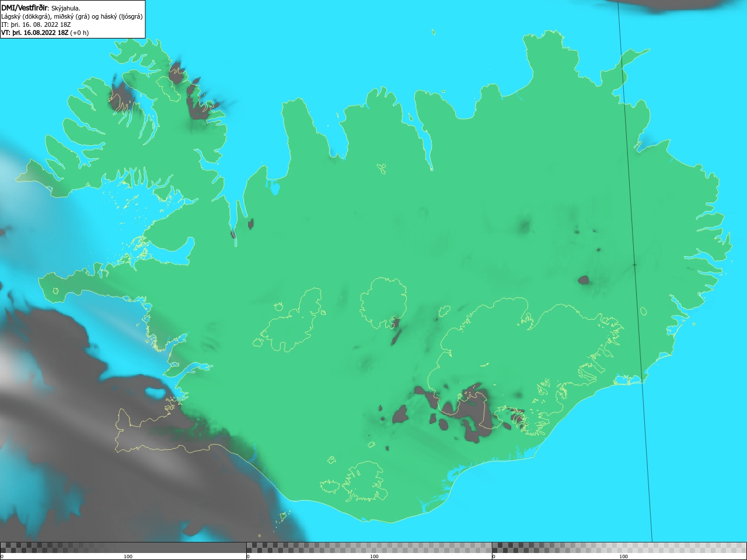Click "100" label under dark-grey low cloud scale
Image resolution: width=747 pixels, height=560 pixels.
128,556
